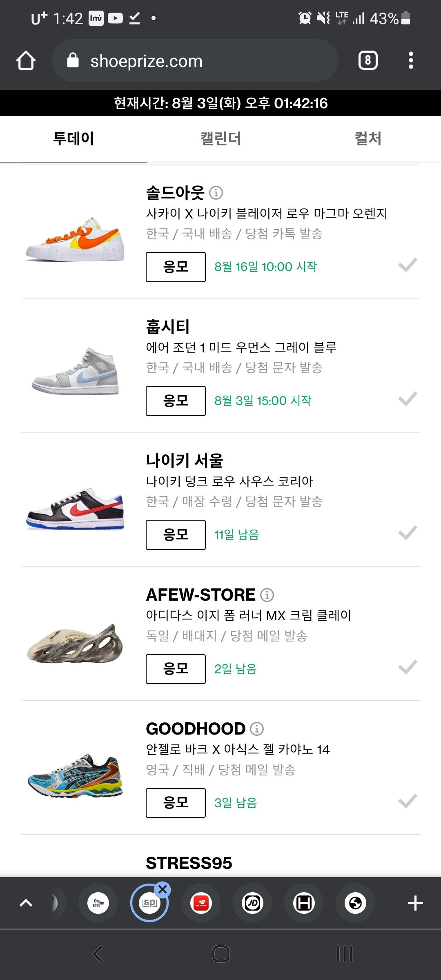Close the current shoeprize tab in strip

coord(163,889)
